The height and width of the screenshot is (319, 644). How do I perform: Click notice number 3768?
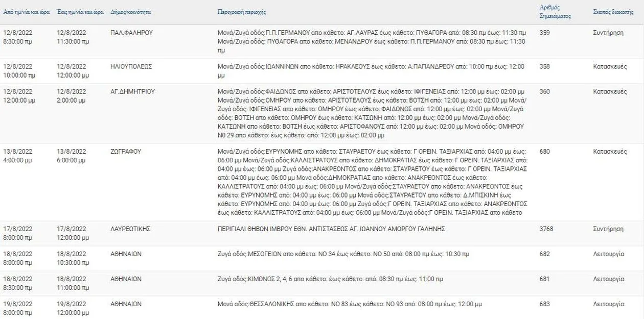click(x=546, y=229)
